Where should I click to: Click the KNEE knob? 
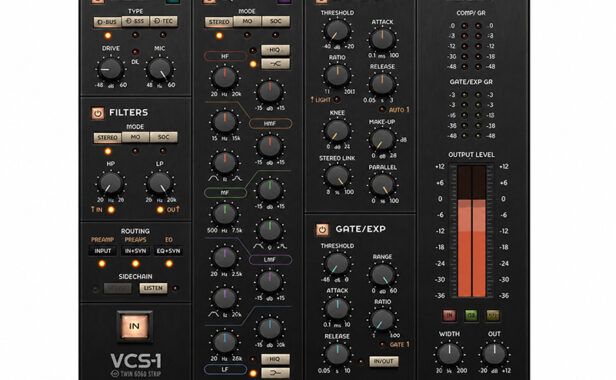click(x=337, y=131)
